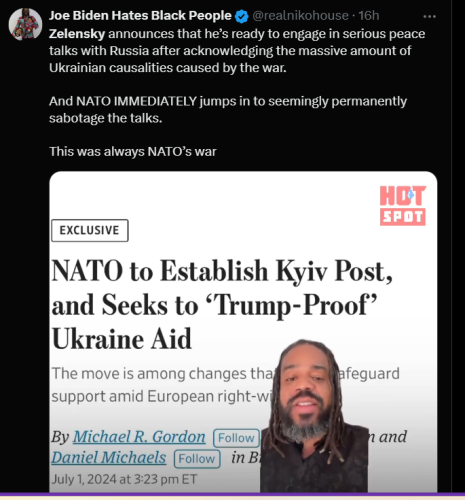Click the speaker video overlay
Screen dimensions: 465x500
(x=314, y=416)
